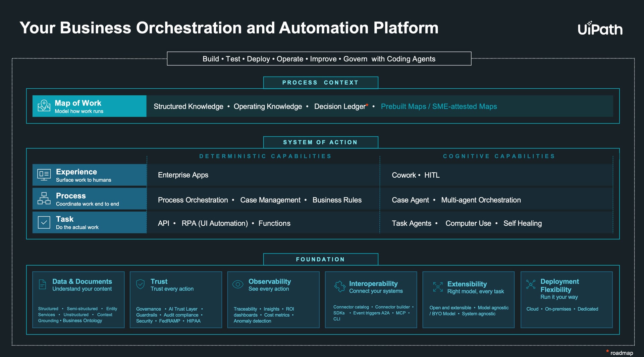Image resolution: width=644 pixels, height=357 pixels.
Task: Select the FOUNDATION header tab
Action: pyautogui.click(x=321, y=259)
